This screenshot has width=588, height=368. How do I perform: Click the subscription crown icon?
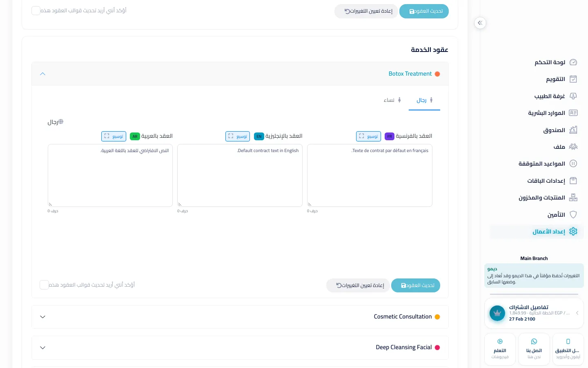pos(497,313)
